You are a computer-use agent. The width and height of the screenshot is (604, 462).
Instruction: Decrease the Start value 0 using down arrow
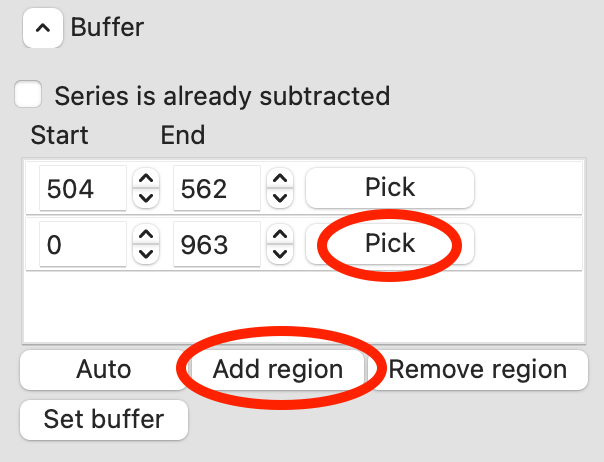[147, 254]
